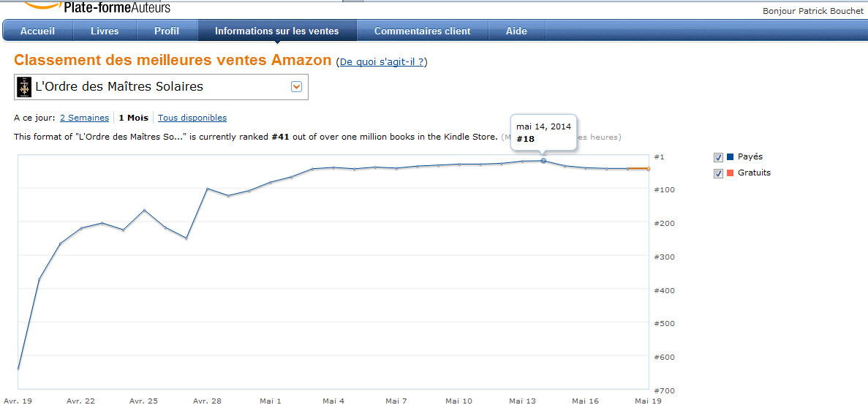The width and height of the screenshot is (868, 416).
Task: Expand the book selector dropdown arrow
Action: click(296, 87)
